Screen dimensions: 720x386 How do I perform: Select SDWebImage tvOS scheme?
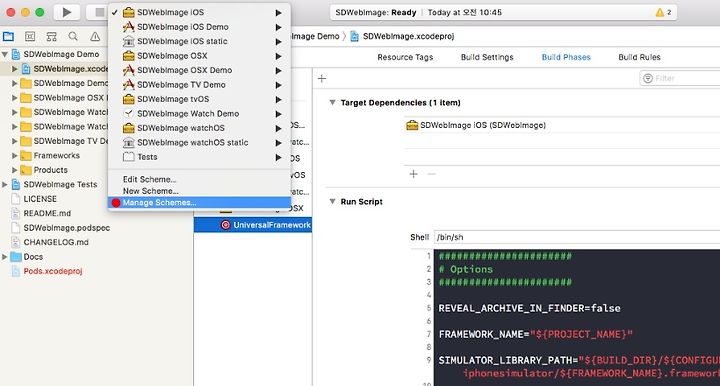[199, 99]
